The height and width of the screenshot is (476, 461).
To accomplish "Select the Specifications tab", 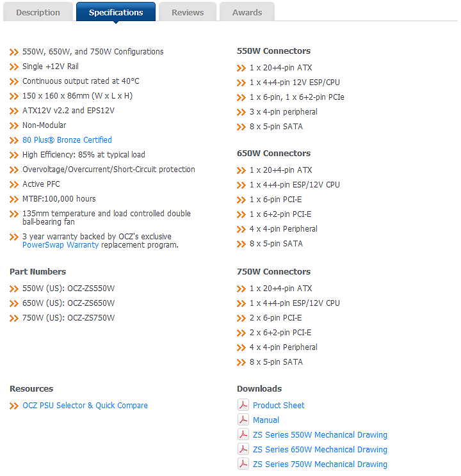I will click(x=116, y=12).
